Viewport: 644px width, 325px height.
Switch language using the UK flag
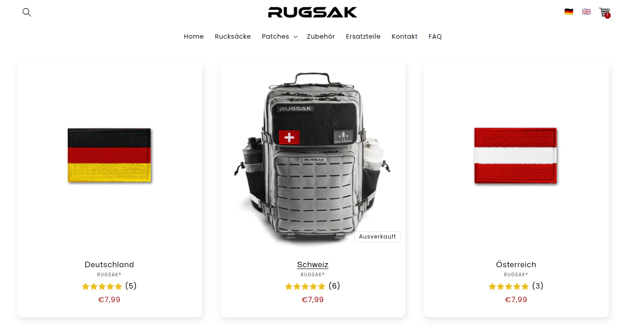(586, 12)
